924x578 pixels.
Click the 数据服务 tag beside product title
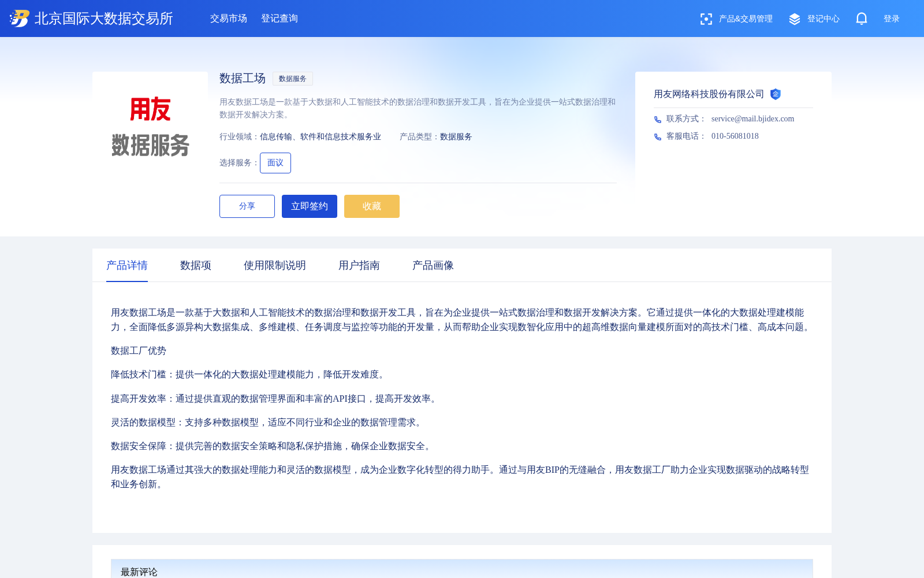point(293,79)
